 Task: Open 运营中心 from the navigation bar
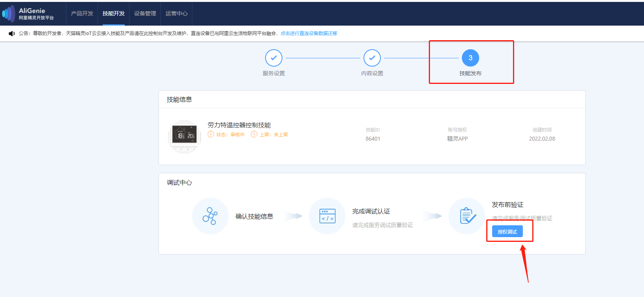coord(177,13)
